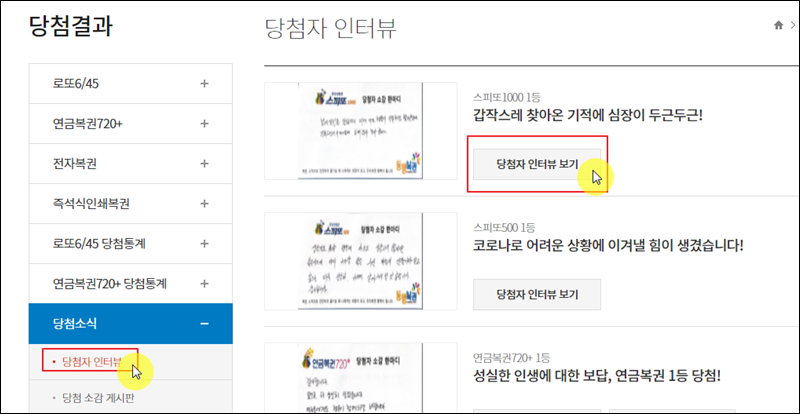Open the 연금복권720+ 당첨통계 sidebar menu

(131, 283)
